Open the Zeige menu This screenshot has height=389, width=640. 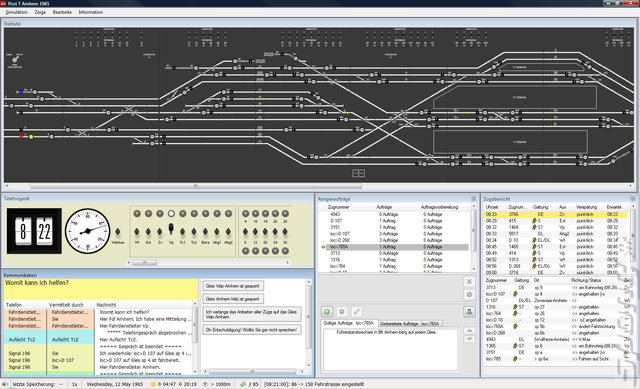click(x=40, y=12)
